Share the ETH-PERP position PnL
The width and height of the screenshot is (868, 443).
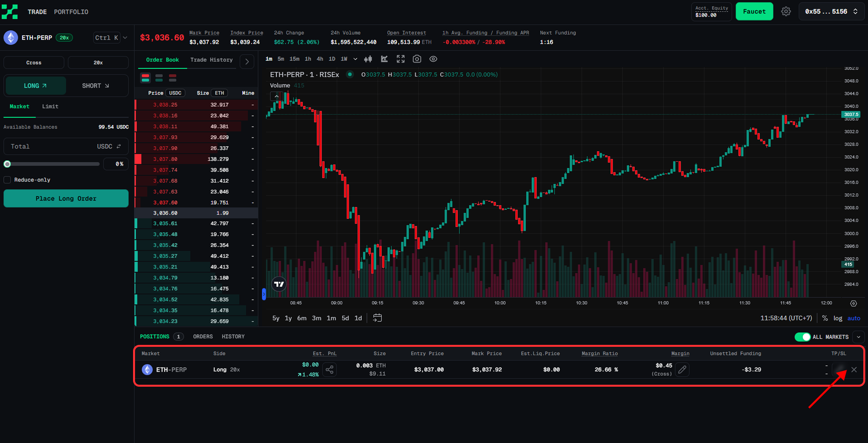[x=330, y=369]
